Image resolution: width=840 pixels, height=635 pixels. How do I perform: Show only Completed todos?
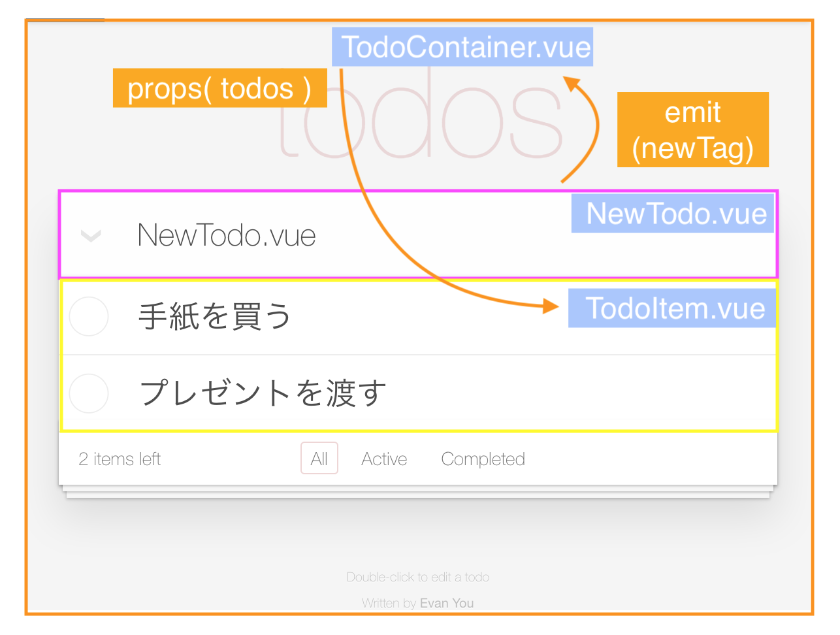coord(483,459)
